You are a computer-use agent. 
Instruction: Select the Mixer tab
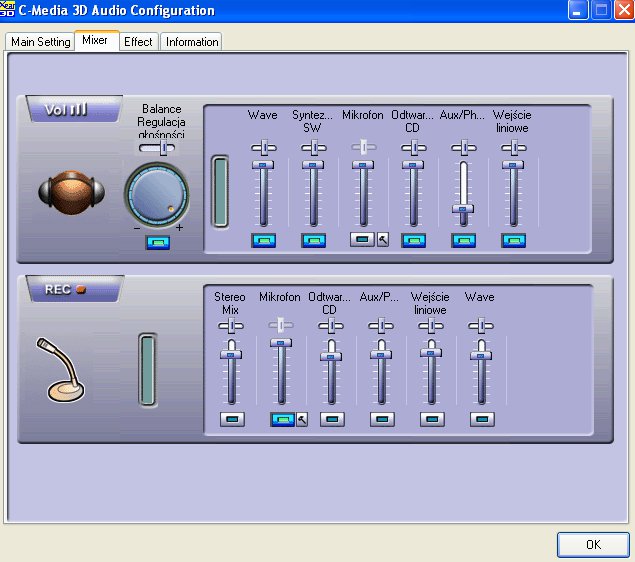coord(96,40)
